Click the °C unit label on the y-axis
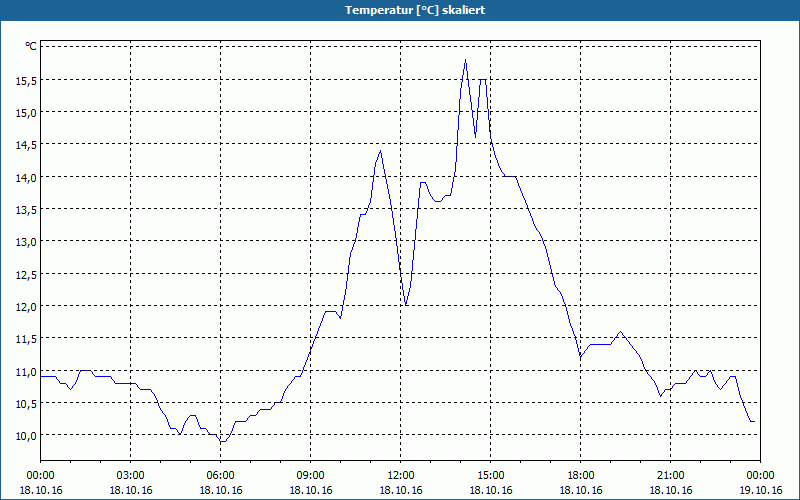Image resolution: width=800 pixels, height=500 pixels. click(31, 46)
